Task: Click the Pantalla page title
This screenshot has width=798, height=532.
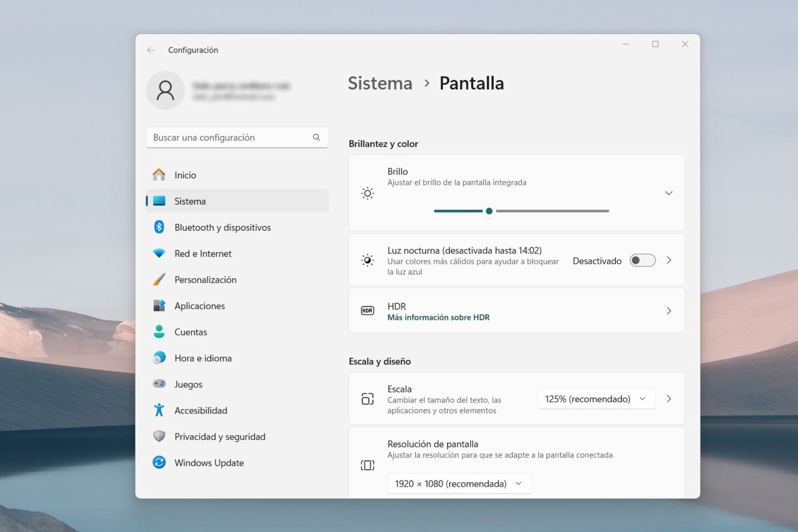Action: [472, 83]
